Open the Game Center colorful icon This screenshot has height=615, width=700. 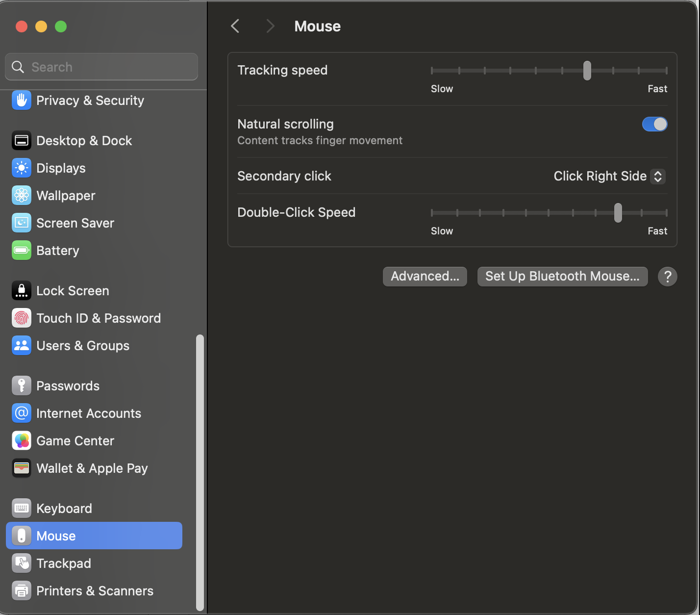pos(22,441)
